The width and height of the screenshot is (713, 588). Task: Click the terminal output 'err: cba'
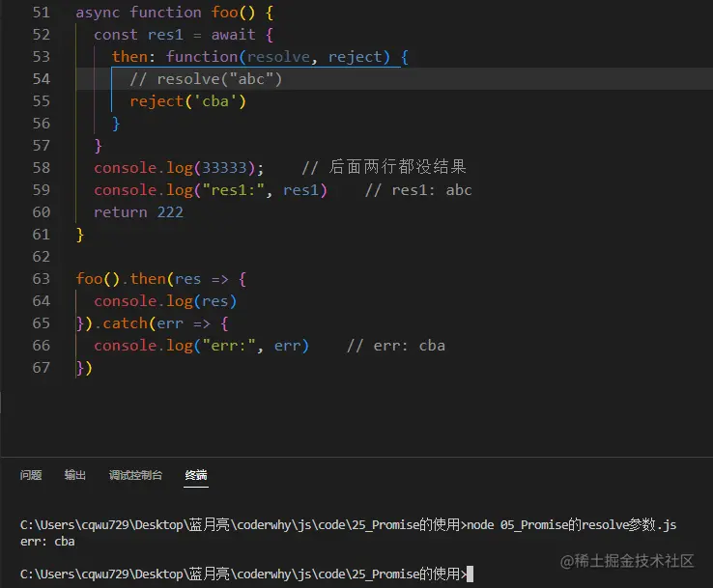(x=47, y=542)
